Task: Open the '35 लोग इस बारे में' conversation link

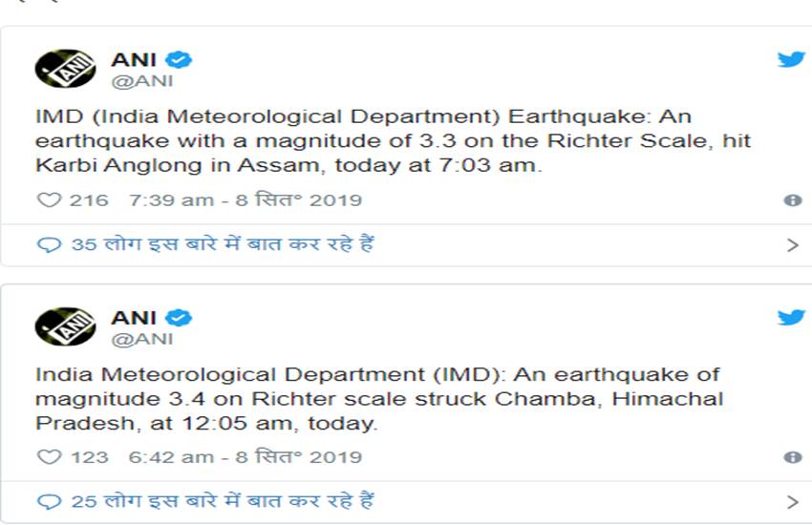Action: 222,244
